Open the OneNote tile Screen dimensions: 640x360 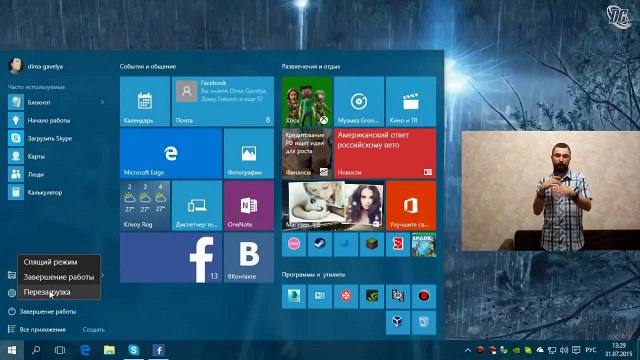pos(249,206)
